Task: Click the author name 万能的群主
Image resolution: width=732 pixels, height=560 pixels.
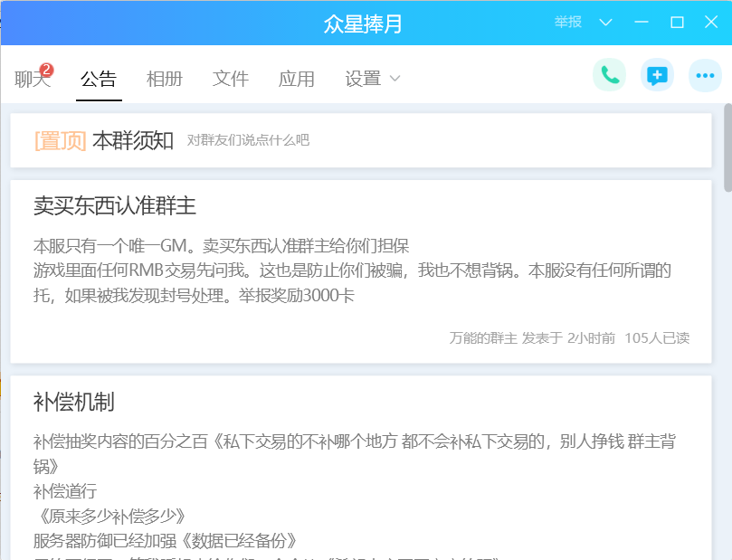Action: point(483,338)
